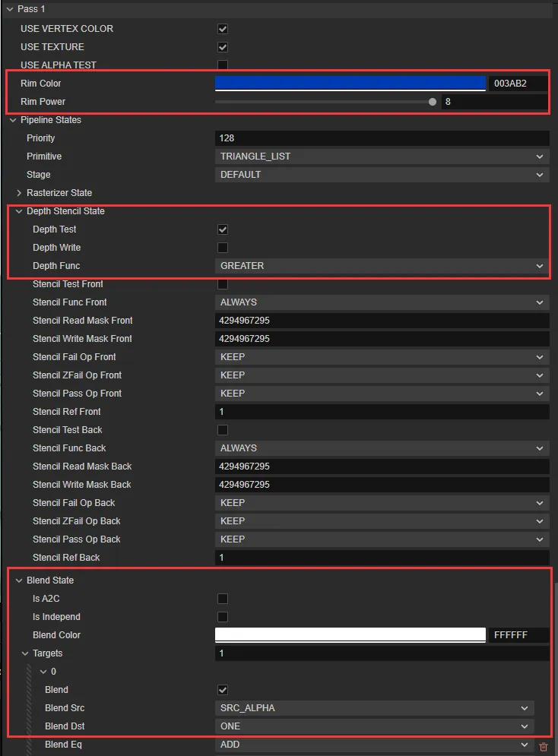Open the Stencil Fail Op Front dropdown

point(382,357)
